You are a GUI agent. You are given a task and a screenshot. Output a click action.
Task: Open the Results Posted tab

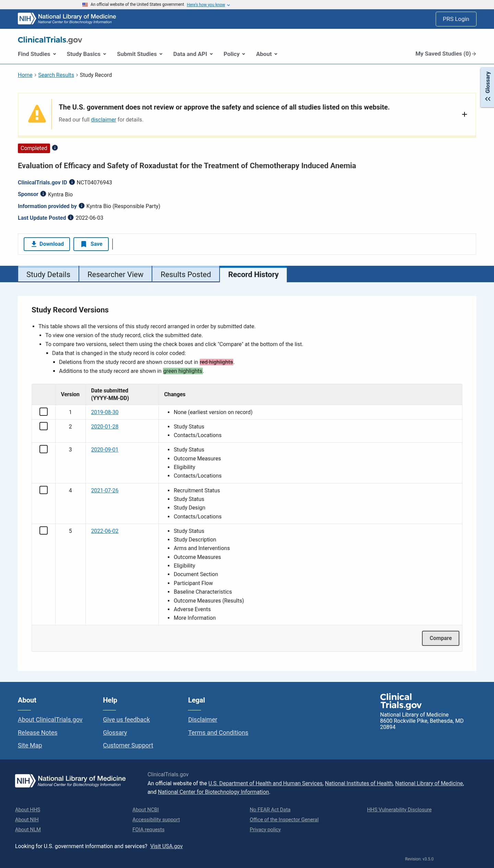[186, 274]
